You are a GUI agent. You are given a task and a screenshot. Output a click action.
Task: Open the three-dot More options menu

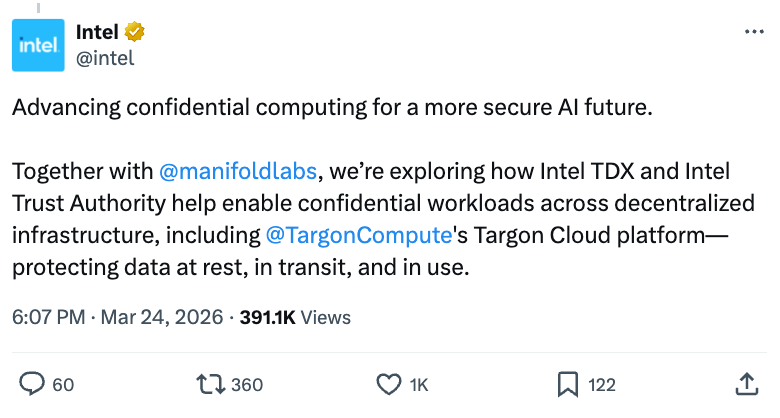[755, 33]
